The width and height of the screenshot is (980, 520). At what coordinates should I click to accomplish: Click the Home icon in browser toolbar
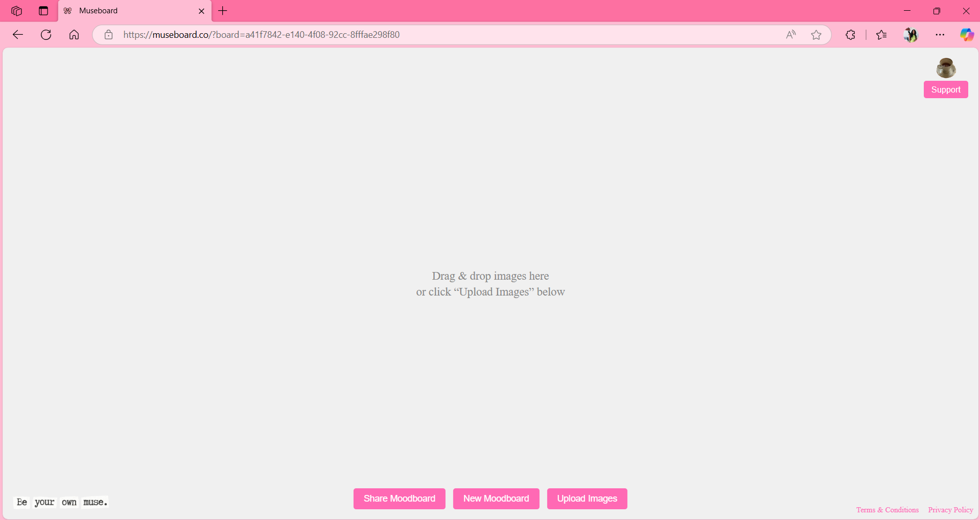click(74, 34)
